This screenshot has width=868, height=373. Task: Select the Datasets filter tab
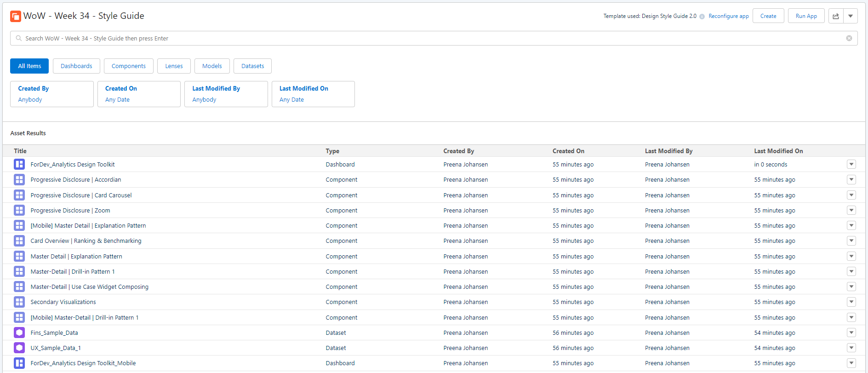pos(252,66)
